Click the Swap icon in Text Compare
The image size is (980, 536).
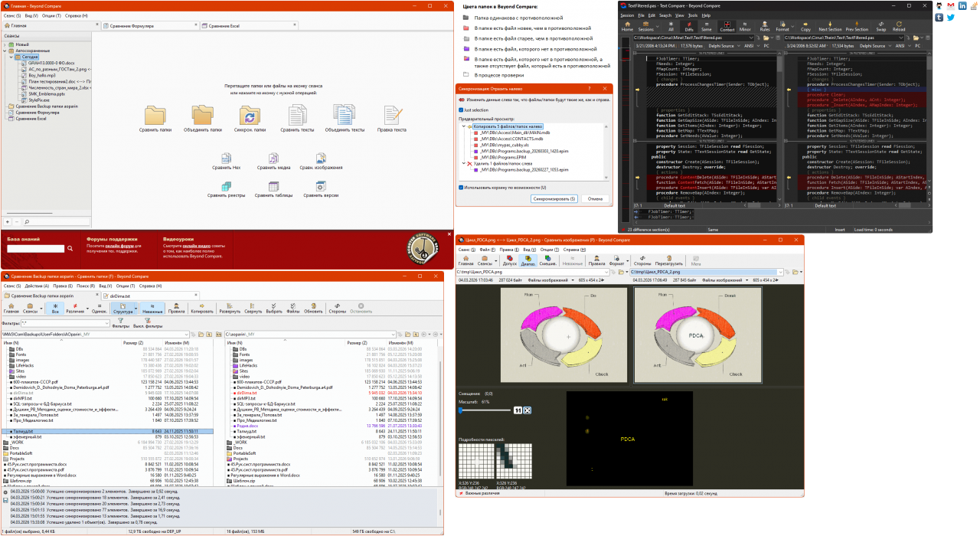pos(880,25)
